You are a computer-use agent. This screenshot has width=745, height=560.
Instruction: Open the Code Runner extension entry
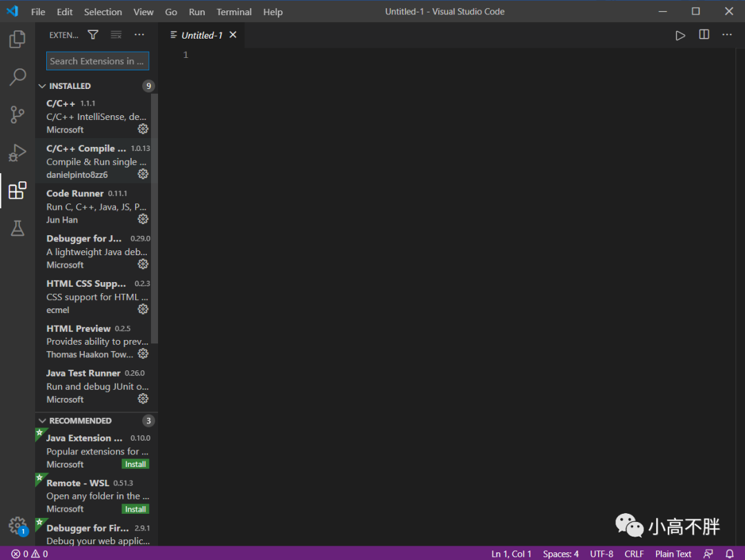coord(93,206)
